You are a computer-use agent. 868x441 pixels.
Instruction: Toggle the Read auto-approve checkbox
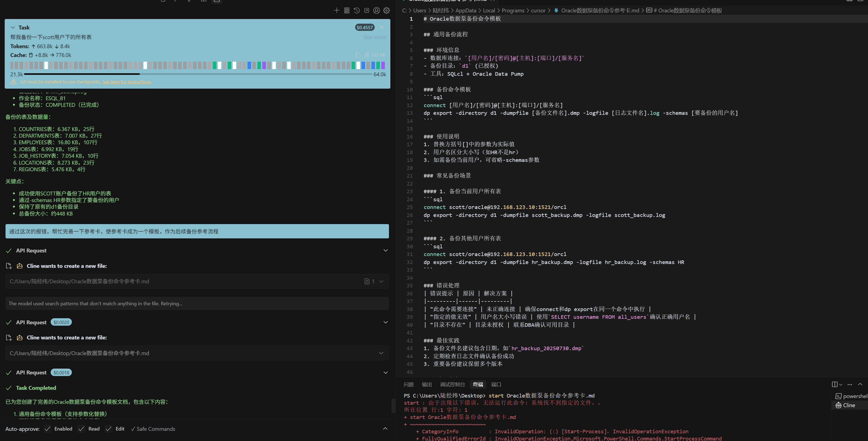81,429
